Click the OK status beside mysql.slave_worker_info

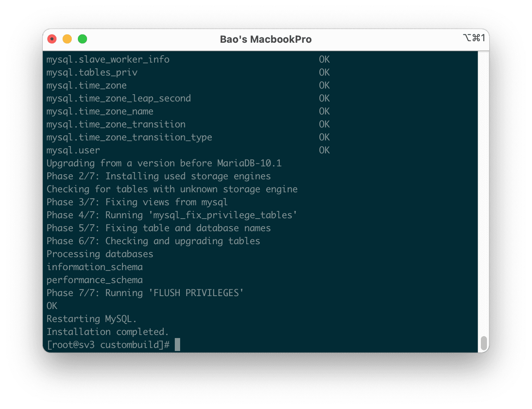(x=324, y=60)
